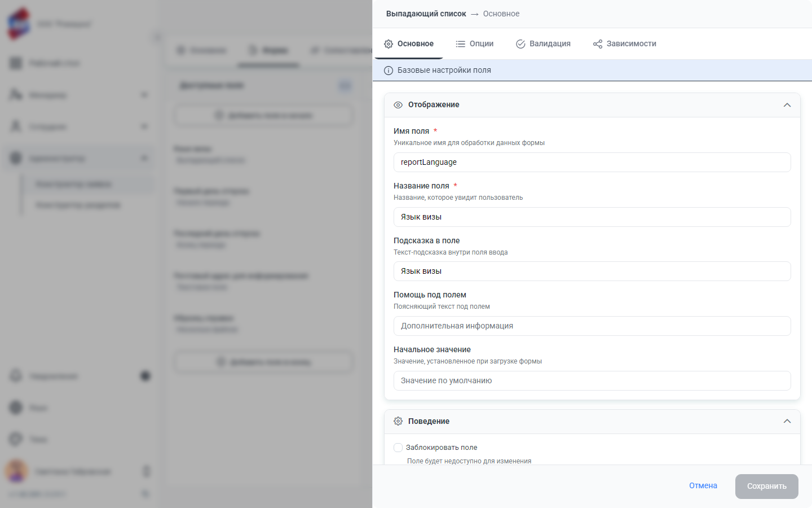Click the info icon in Базовые настройки поля banner

tap(389, 71)
